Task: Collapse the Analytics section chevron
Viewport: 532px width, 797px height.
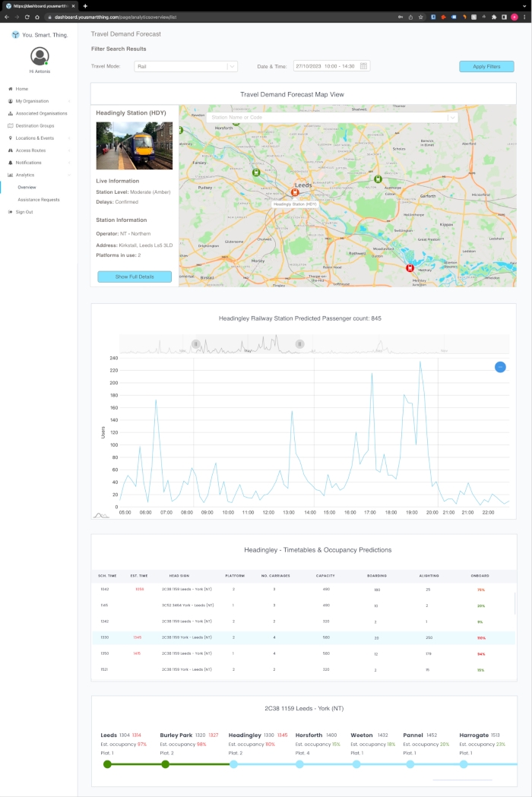Action: [x=69, y=175]
